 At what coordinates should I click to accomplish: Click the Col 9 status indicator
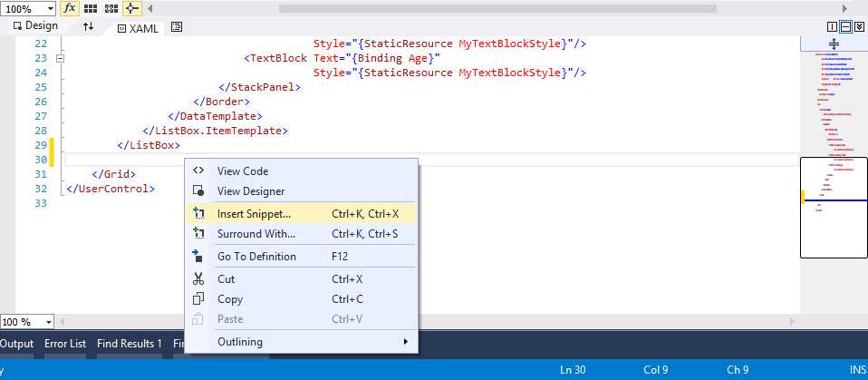[655, 370]
